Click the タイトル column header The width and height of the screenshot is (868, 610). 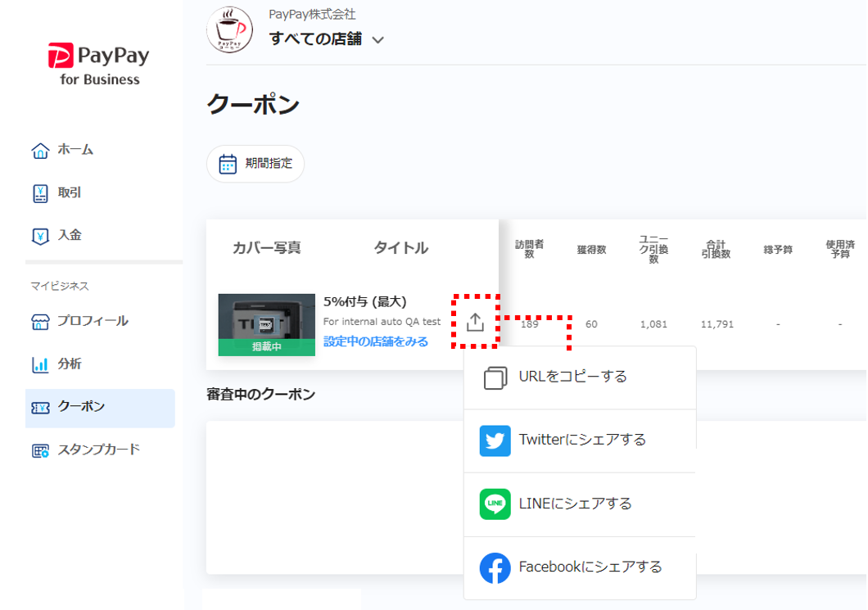tap(400, 248)
